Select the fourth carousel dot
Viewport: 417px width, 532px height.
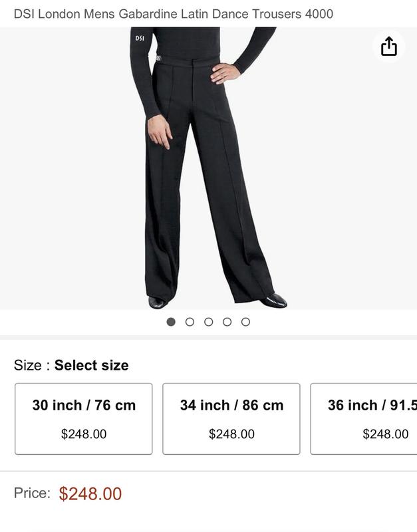pos(227,322)
